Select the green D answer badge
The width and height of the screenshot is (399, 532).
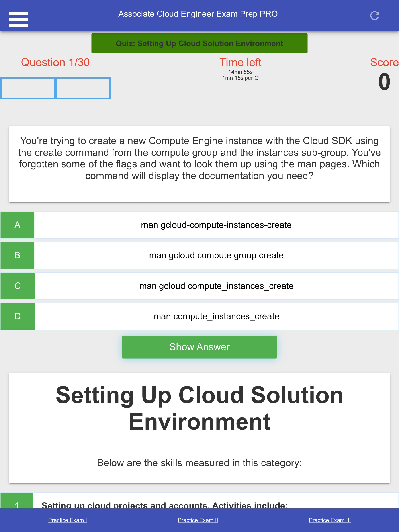pos(17,316)
